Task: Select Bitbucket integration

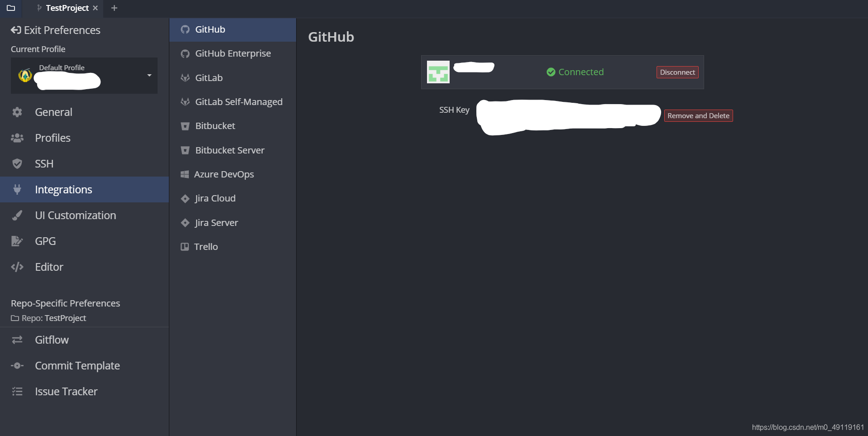Action: pos(233,126)
